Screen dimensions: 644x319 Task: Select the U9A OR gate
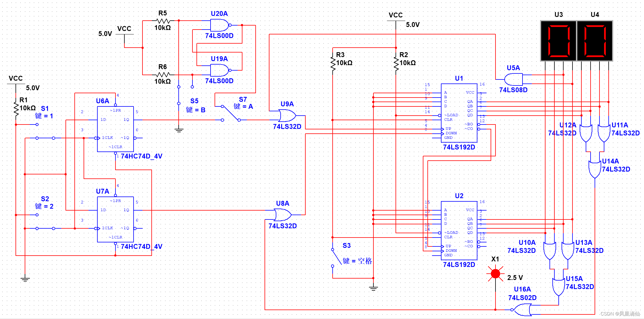287,116
